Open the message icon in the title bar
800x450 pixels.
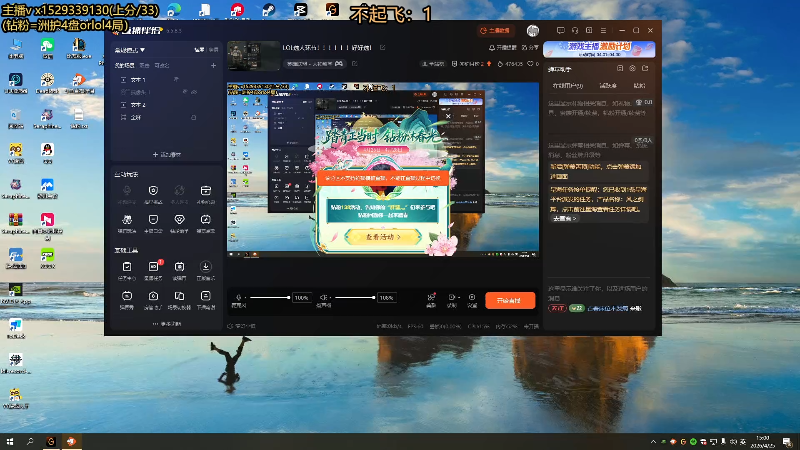click(x=560, y=31)
